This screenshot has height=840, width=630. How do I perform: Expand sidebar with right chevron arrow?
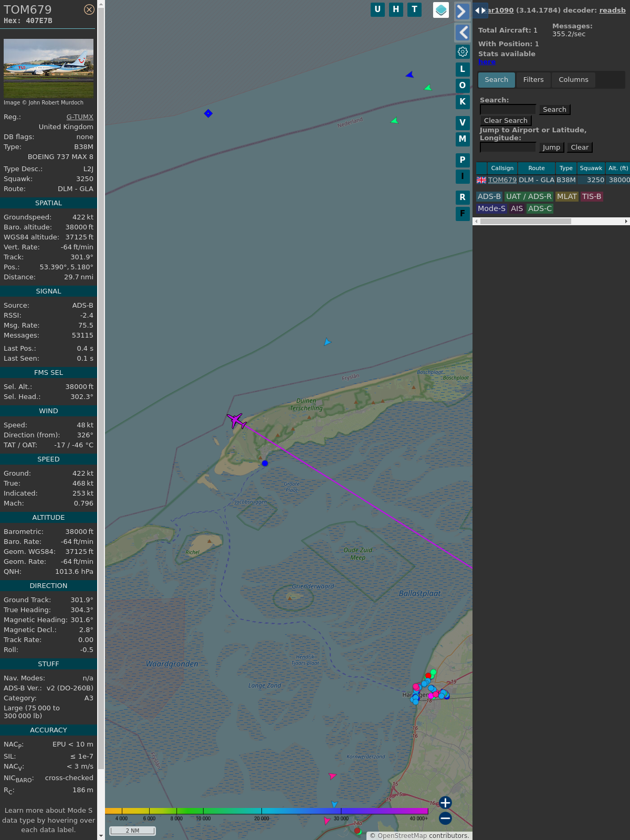(462, 12)
